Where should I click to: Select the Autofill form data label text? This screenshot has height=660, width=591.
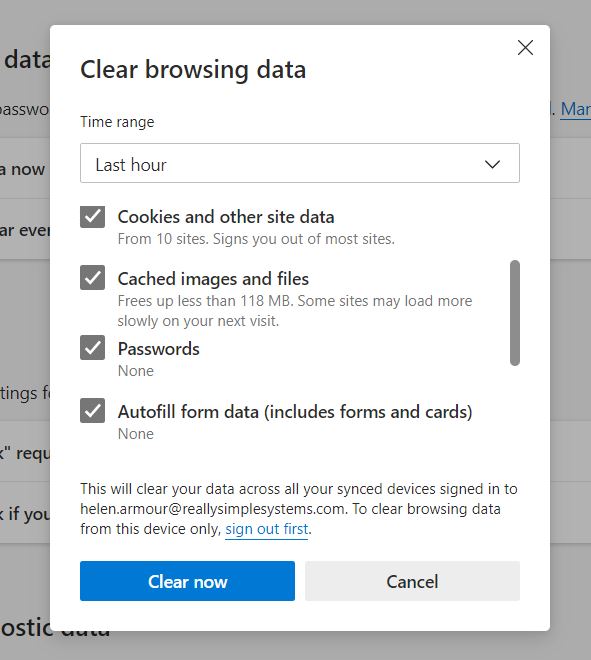pyautogui.click(x=295, y=412)
